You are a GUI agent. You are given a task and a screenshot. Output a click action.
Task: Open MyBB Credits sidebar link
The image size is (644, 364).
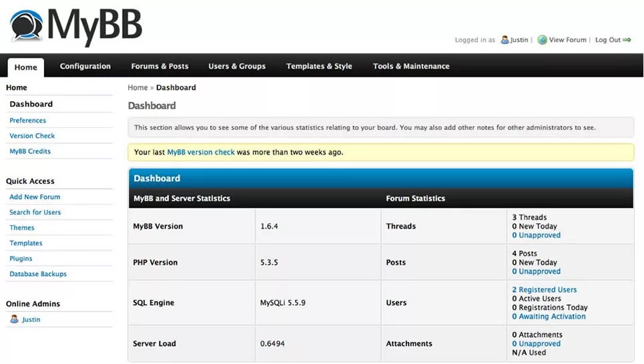(x=30, y=151)
